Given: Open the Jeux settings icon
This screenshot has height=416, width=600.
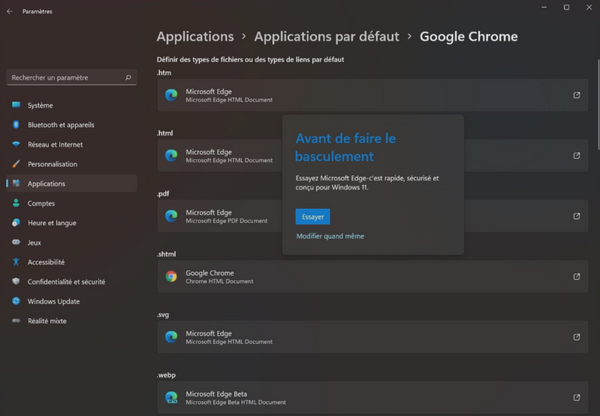Looking at the screenshot, I should pyautogui.click(x=16, y=242).
